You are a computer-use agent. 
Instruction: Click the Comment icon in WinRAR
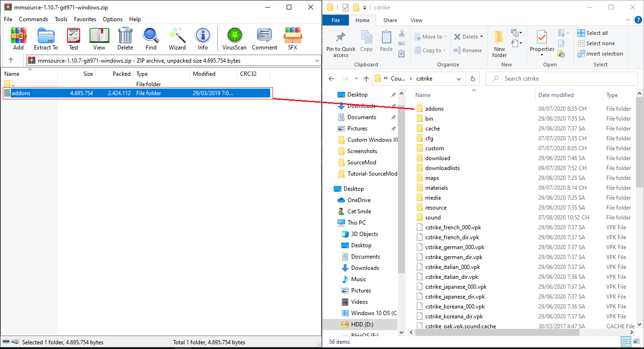pyautogui.click(x=264, y=39)
